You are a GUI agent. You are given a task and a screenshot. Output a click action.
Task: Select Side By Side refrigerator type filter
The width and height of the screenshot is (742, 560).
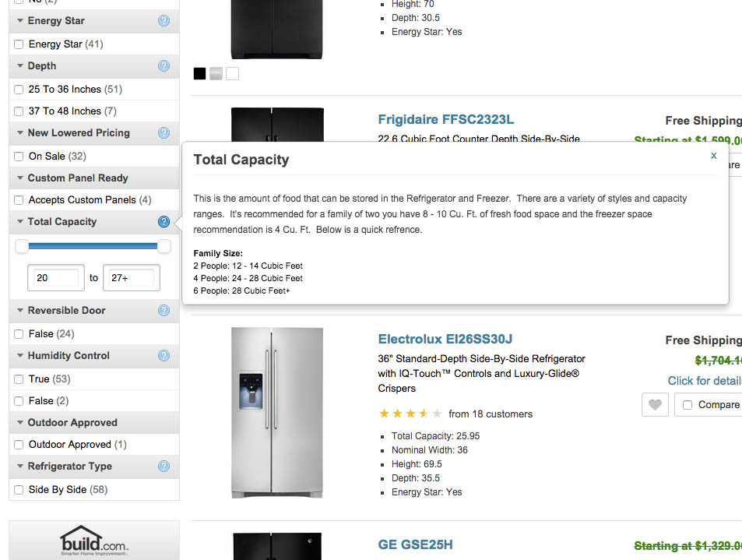20,489
